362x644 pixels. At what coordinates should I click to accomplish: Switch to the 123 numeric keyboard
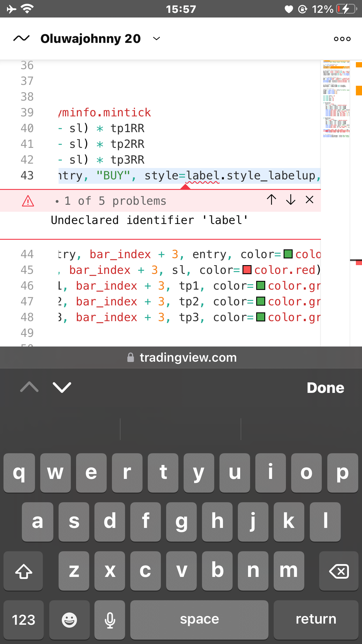tap(24, 619)
